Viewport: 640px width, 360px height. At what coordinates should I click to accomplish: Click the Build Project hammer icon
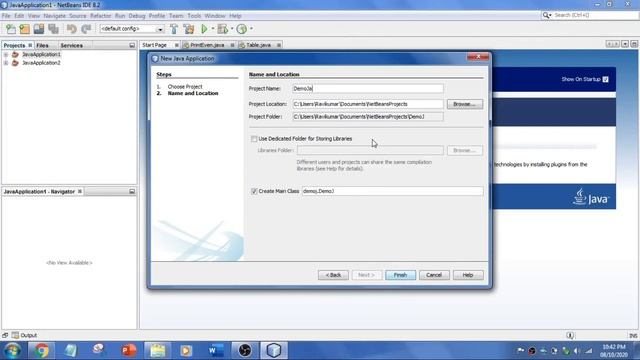(x=174, y=29)
